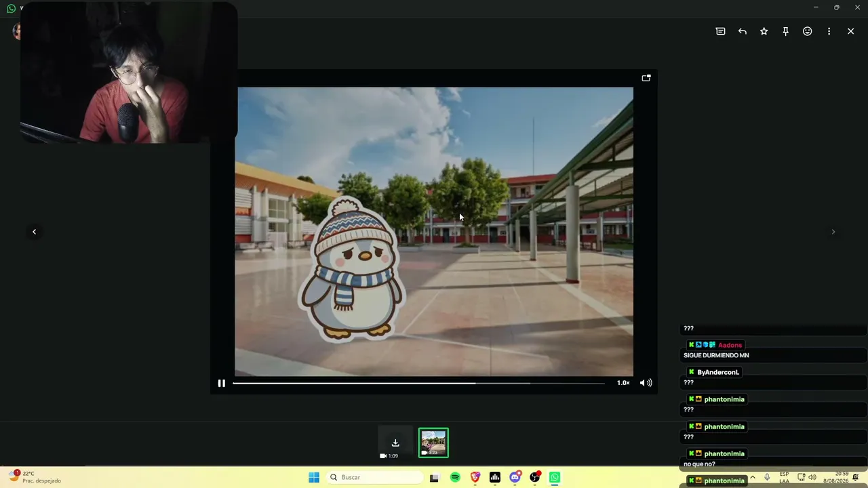Open the go-to-message icon in viewer toolbar
Screen dimensions: 868x488
click(720, 31)
